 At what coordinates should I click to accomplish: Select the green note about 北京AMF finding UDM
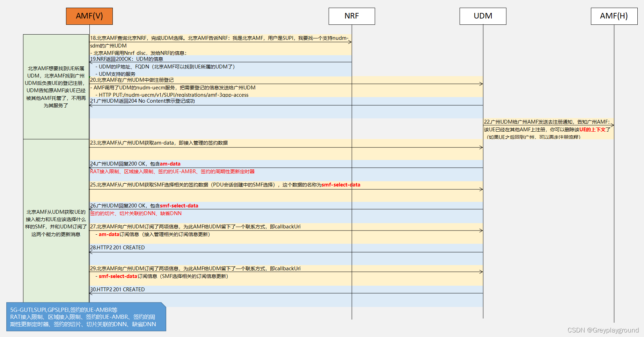(56, 86)
